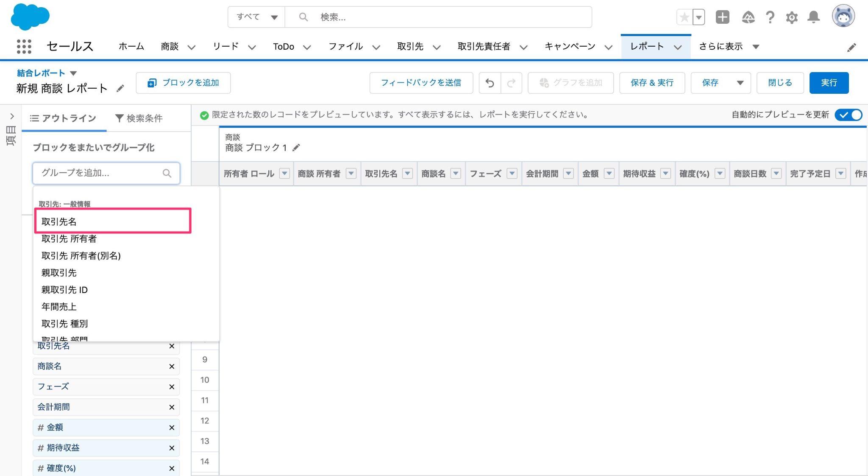This screenshot has width=868, height=476.
Task: Expand the collapsed 項目 side panel
Action: coord(11,116)
